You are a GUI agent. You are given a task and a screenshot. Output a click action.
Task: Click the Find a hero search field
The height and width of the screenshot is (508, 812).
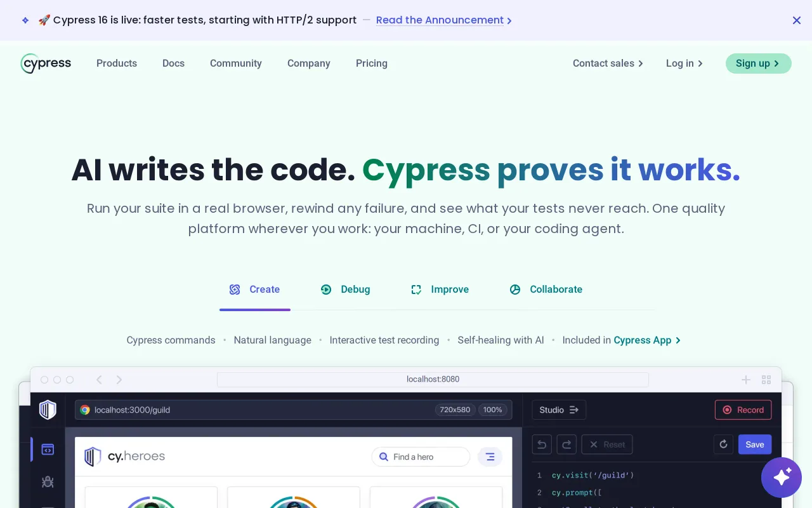pos(421,457)
